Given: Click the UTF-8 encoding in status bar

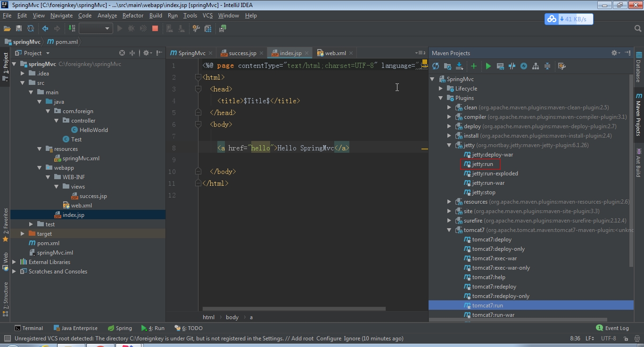Looking at the screenshot, I should pos(609,339).
